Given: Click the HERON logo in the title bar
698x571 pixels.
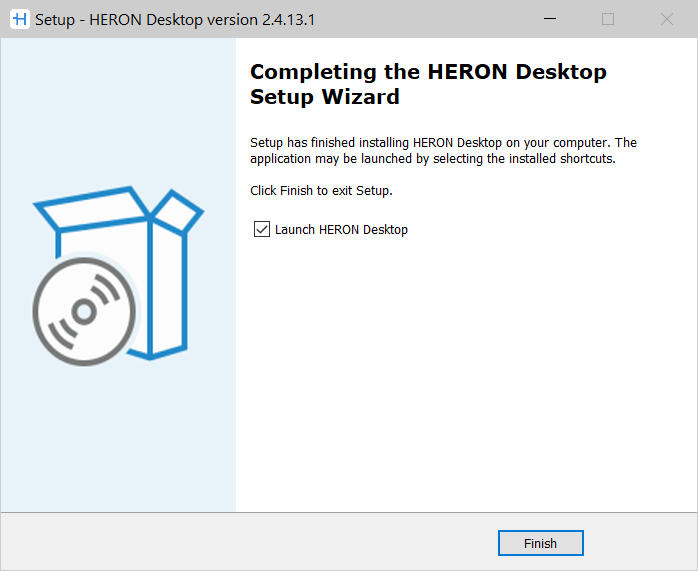Looking at the screenshot, I should coord(18,19).
